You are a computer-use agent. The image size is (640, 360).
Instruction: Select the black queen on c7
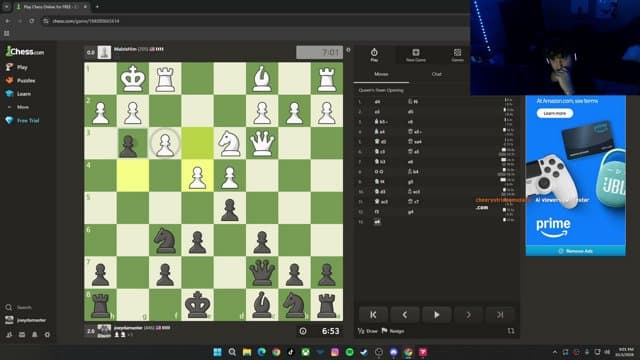point(262,273)
